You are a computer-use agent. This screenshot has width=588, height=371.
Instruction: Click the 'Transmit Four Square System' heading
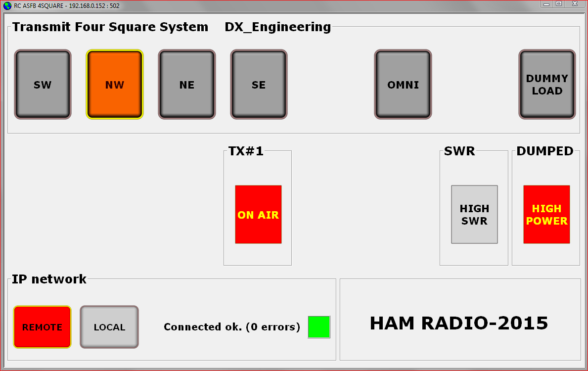(110, 27)
